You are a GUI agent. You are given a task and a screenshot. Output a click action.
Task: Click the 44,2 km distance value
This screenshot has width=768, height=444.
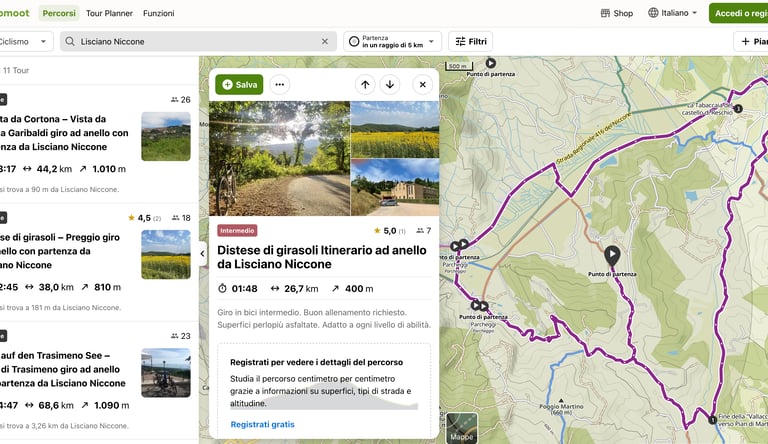(54, 169)
